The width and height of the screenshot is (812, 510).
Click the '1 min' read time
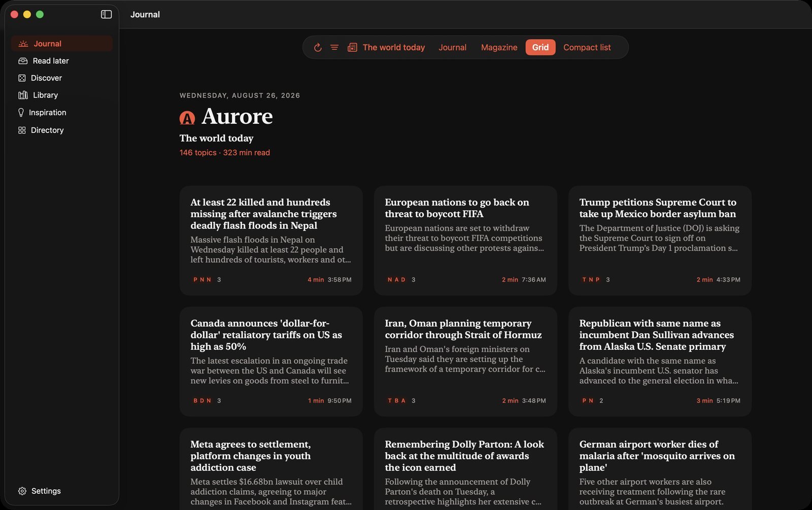316,401
